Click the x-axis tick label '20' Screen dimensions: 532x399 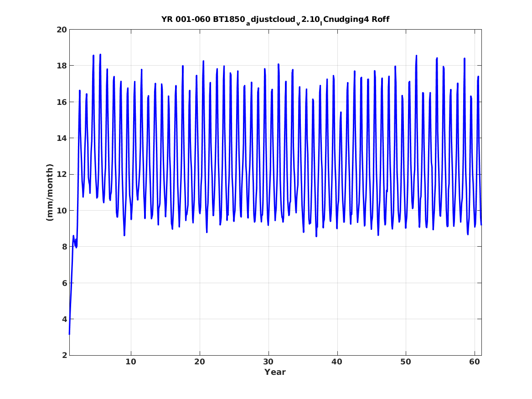(x=200, y=362)
